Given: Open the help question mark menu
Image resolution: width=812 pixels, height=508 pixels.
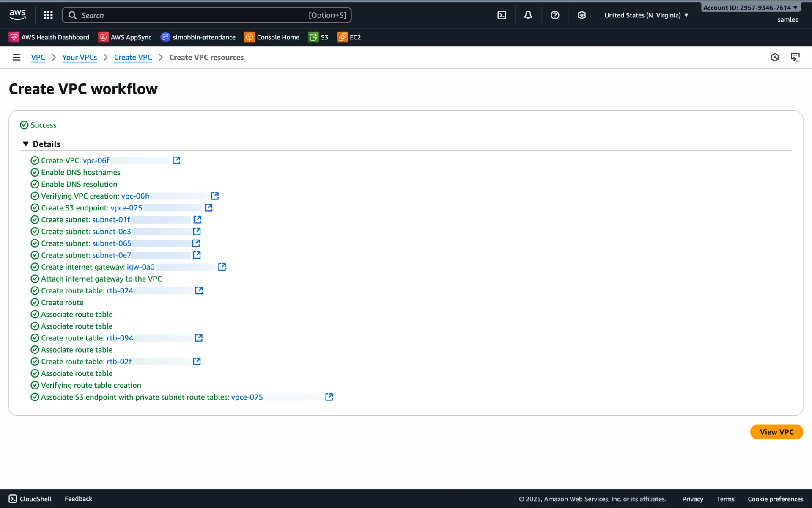Looking at the screenshot, I should tap(555, 15).
